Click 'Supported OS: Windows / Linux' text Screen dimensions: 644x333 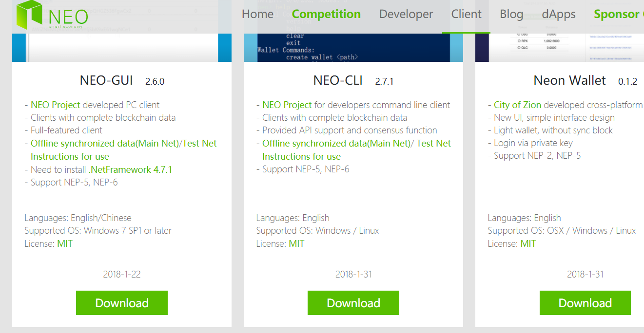(x=317, y=230)
